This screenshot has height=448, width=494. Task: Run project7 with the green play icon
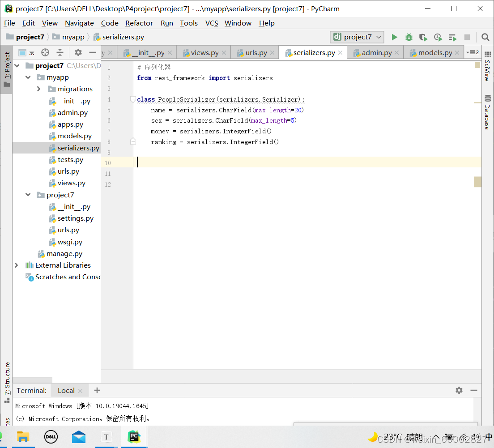tap(394, 37)
